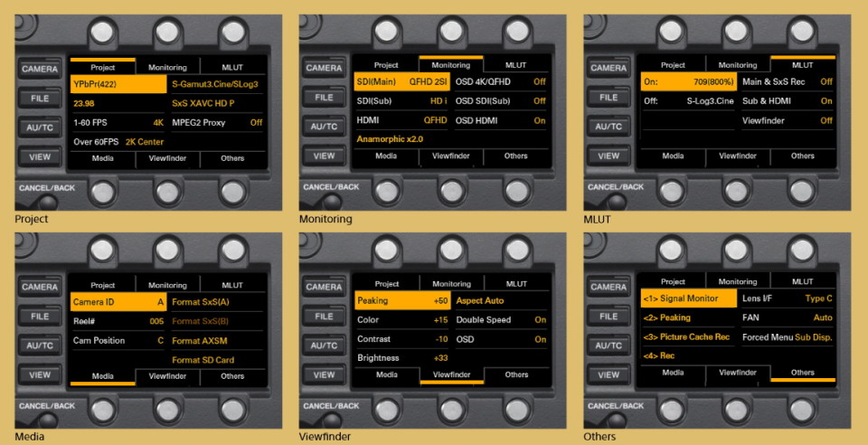Push the AU/TC button on the Viewfinder panel
868x445 pixels.
click(325, 345)
